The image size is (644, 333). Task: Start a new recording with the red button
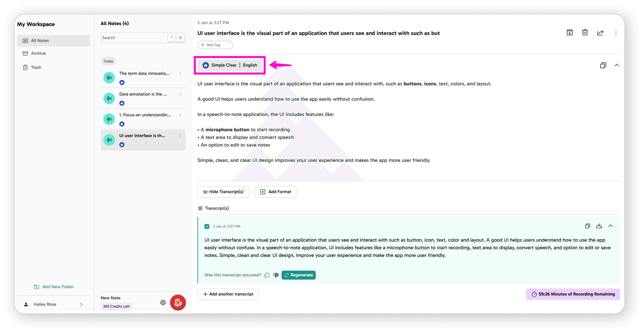(x=178, y=303)
